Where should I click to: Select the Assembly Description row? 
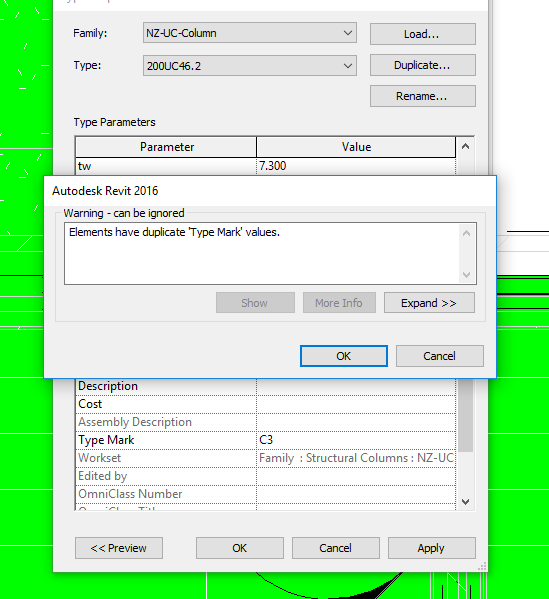266,422
